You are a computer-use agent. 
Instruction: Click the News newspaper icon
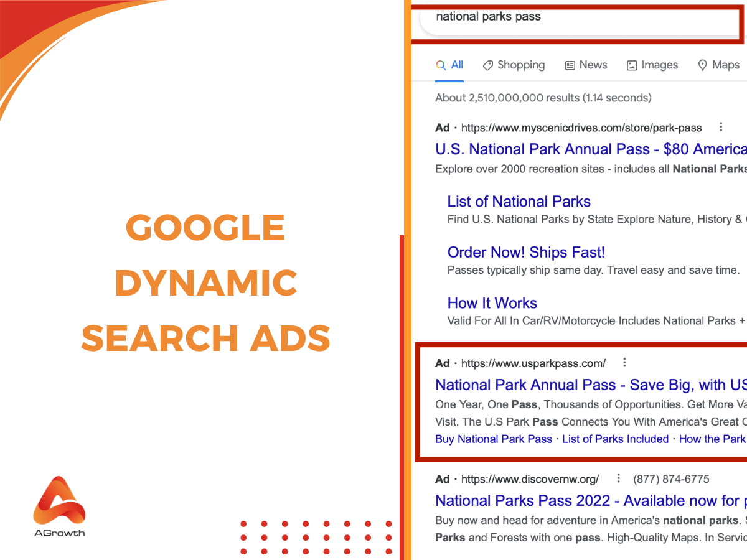(x=570, y=65)
